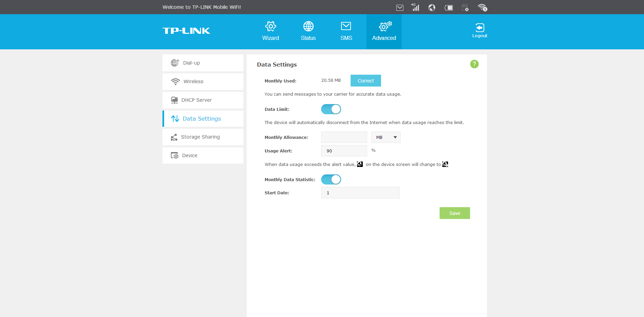
Task: Open help with the green question mark
Action: click(474, 64)
